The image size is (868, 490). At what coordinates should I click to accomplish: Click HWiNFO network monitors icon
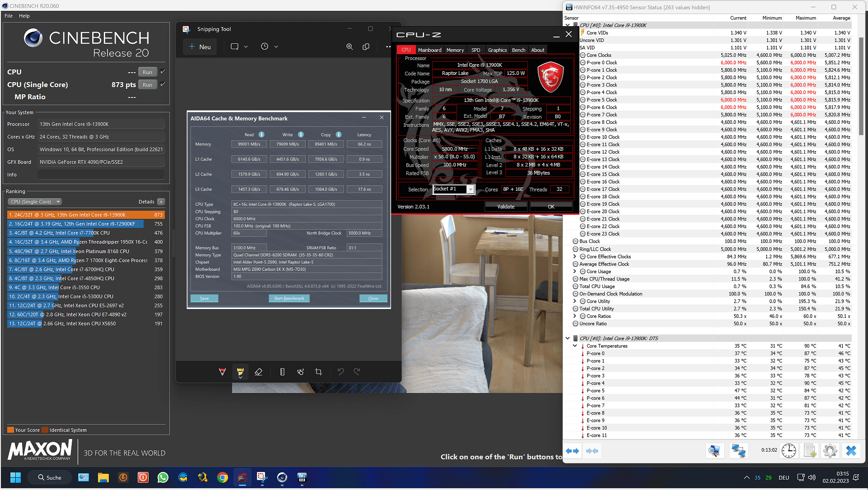(738, 451)
